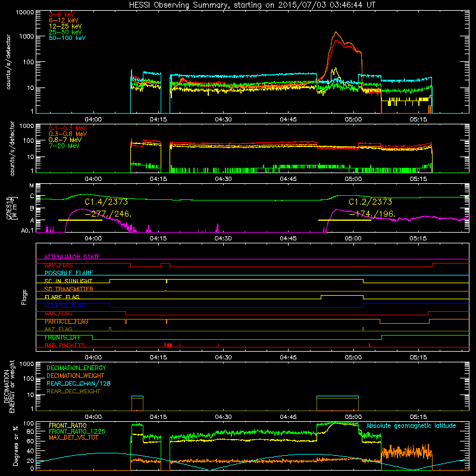Select the PARTICLE_FLAG label

[67, 321]
